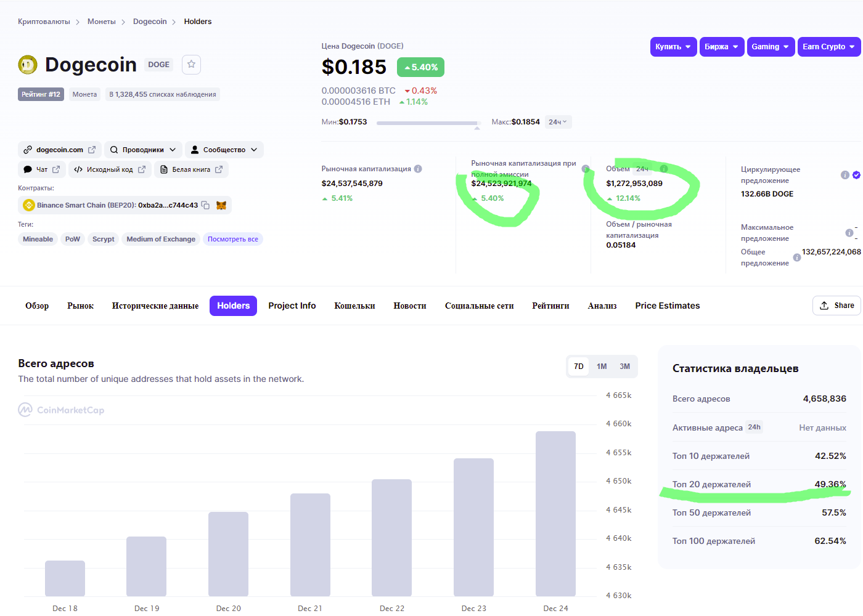Click the PoW tag
This screenshot has width=863, height=616.
tap(73, 239)
